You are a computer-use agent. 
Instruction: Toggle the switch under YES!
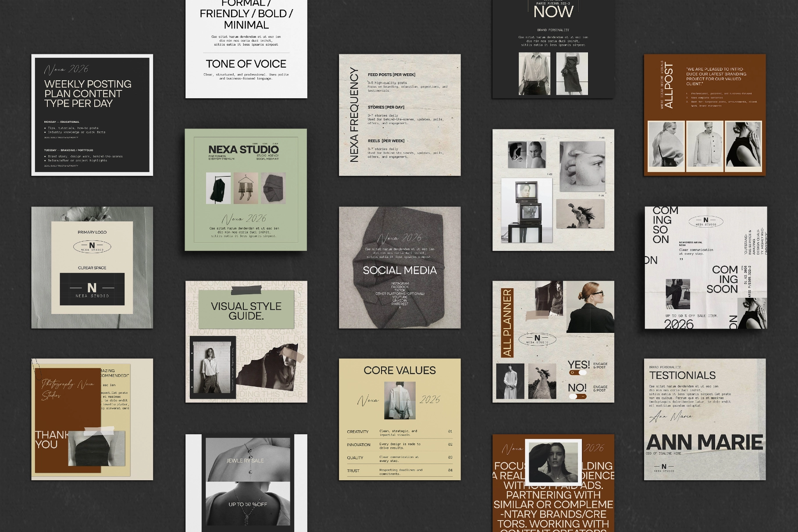(x=577, y=373)
